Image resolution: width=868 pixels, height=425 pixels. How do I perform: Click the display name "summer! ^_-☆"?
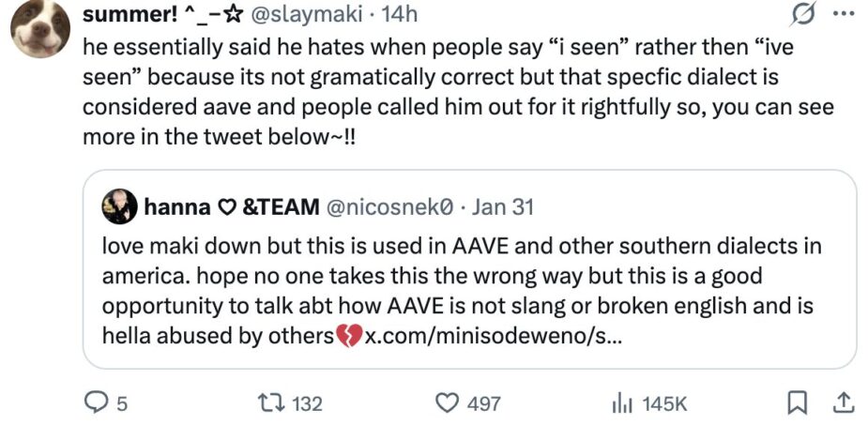(x=162, y=14)
